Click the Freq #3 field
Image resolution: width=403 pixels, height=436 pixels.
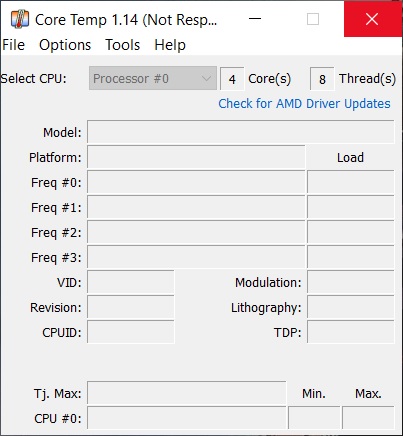point(196,257)
